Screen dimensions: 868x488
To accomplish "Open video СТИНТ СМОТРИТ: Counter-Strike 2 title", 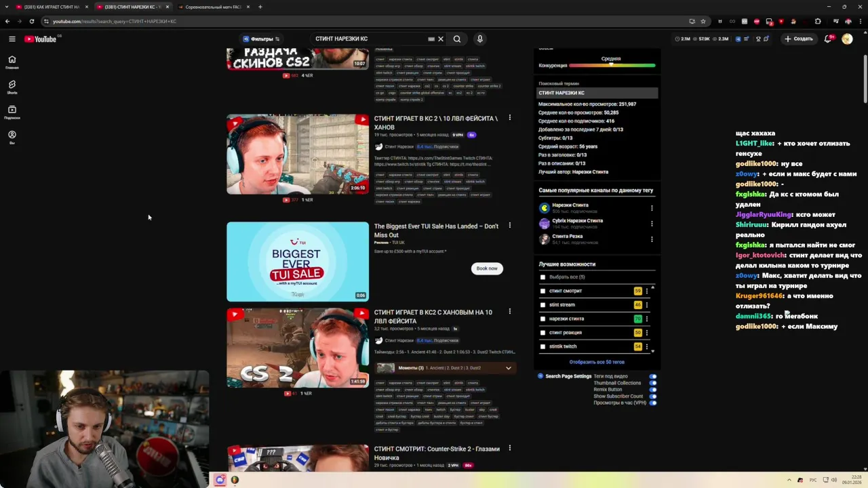I will pyautogui.click(x=437, y=453).
